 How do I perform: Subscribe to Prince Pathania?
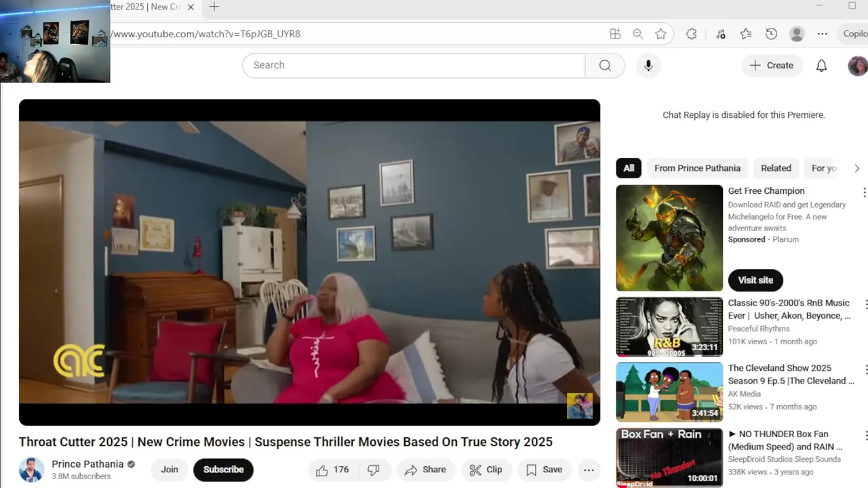(223, 470)
